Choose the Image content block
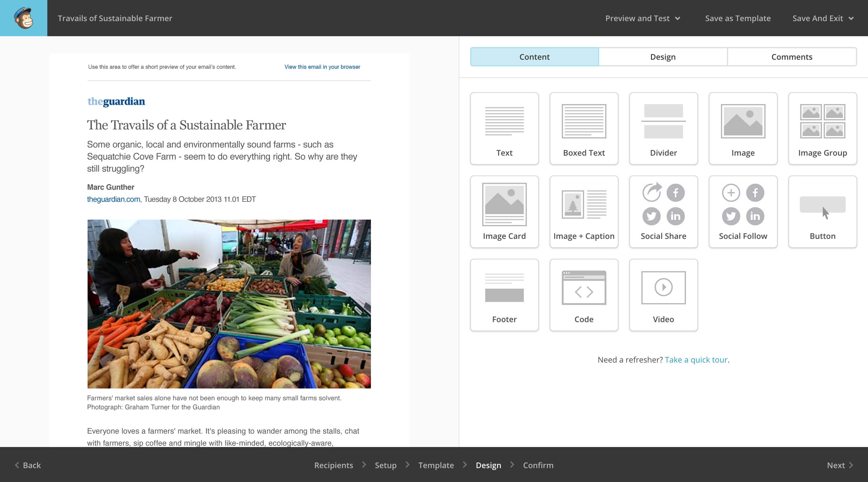The height and width of the screenshot is (482, 868). click(743, 128)
